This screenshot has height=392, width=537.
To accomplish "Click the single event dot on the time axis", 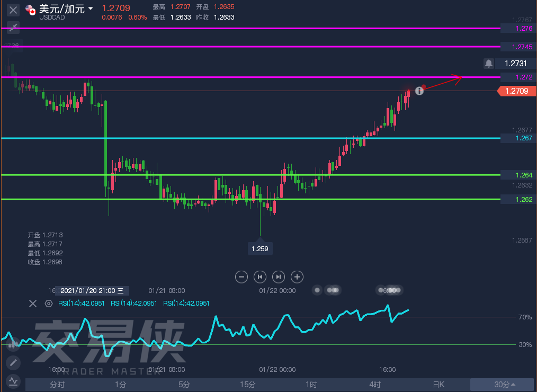I will pos(317,290).
